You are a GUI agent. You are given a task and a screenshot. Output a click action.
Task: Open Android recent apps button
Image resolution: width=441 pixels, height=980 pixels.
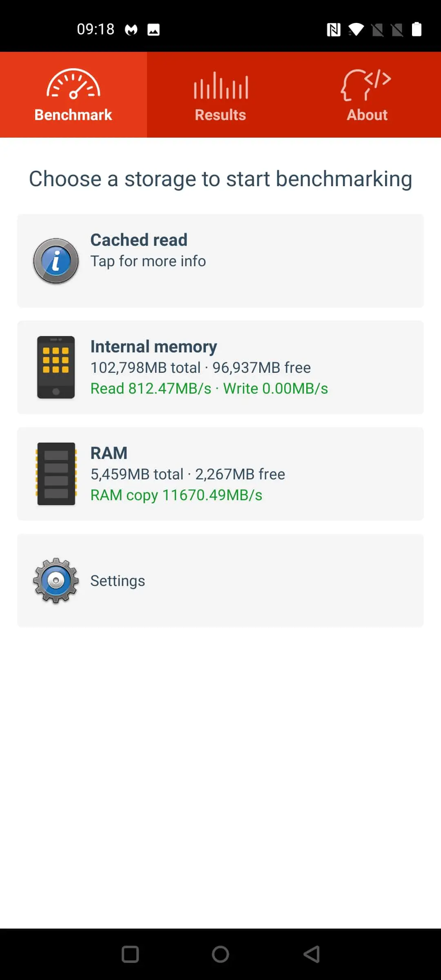pos(130,954)
